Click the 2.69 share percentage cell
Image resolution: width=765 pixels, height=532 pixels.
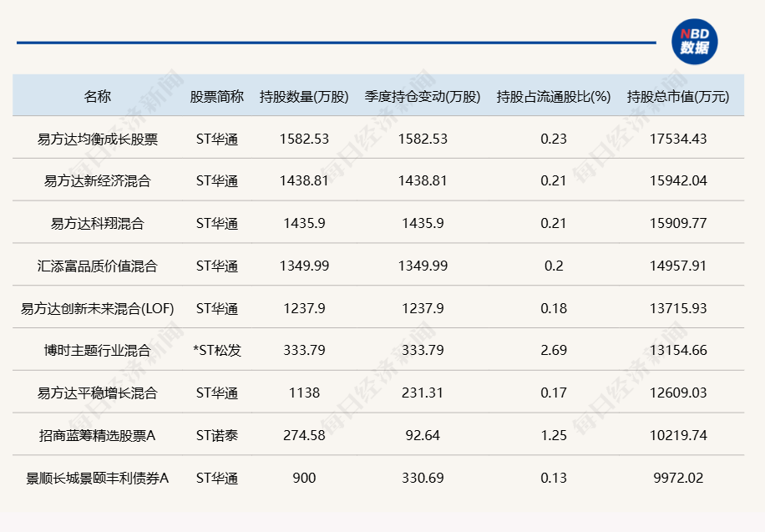[553, 351]
